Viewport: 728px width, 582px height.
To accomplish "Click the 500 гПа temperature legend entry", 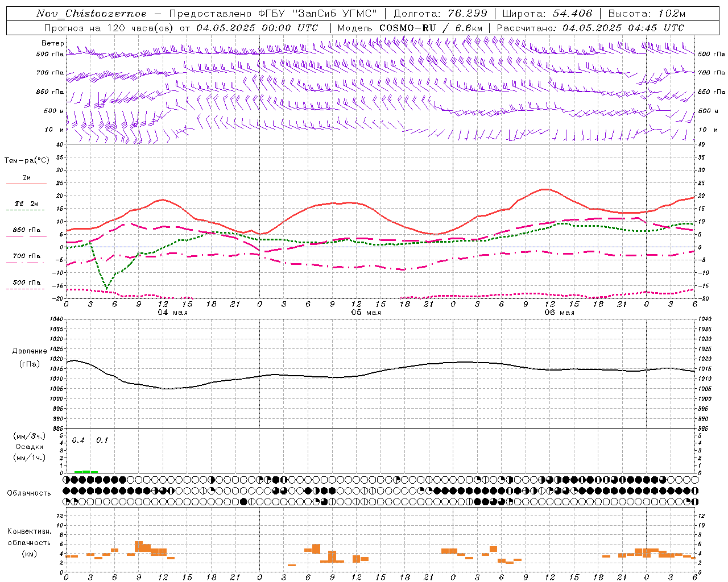I will 26,282.
